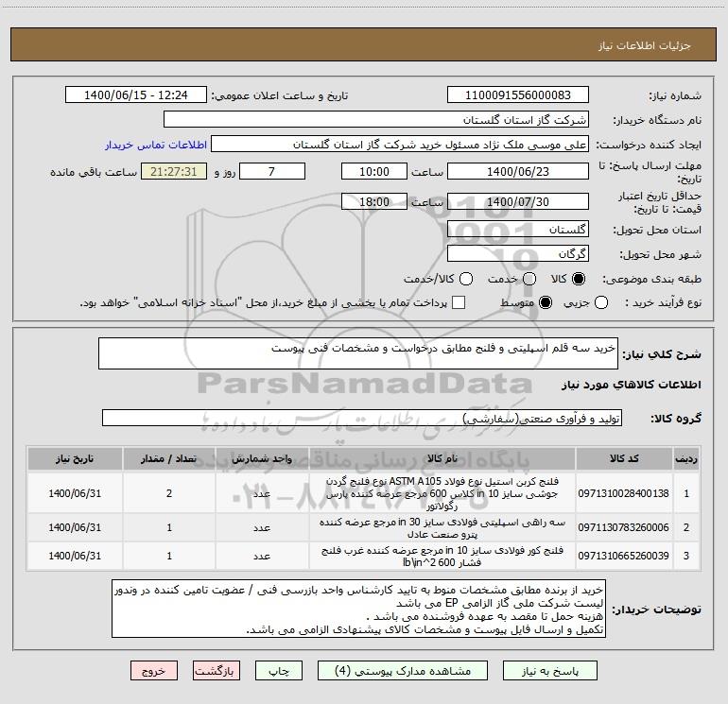
Task: Choose the متوسط purchase type radio
Action: tap(546, 302)
